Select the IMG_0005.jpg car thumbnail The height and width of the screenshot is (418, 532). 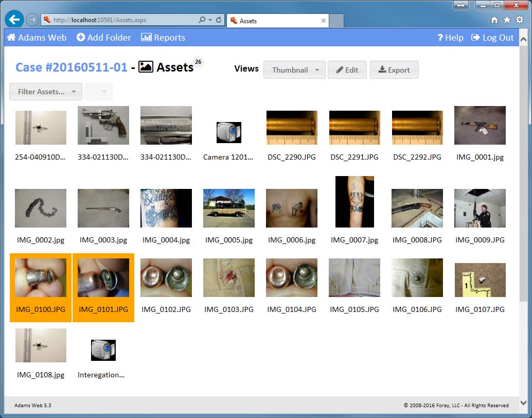click(x=229, y=208)
